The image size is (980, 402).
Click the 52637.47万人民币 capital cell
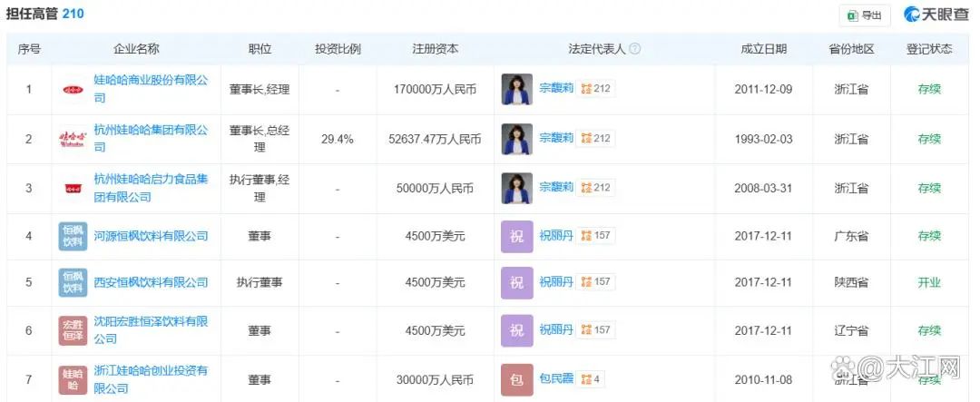click(435, 139)
